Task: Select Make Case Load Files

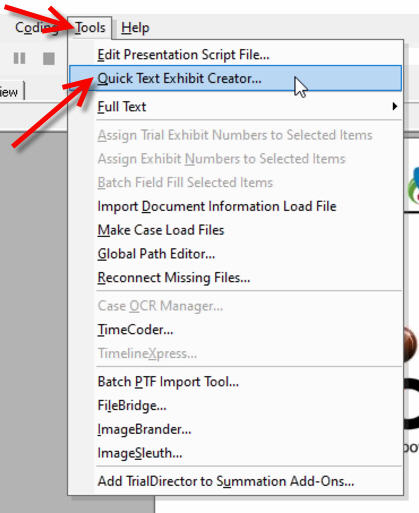Action: point(235,230)
